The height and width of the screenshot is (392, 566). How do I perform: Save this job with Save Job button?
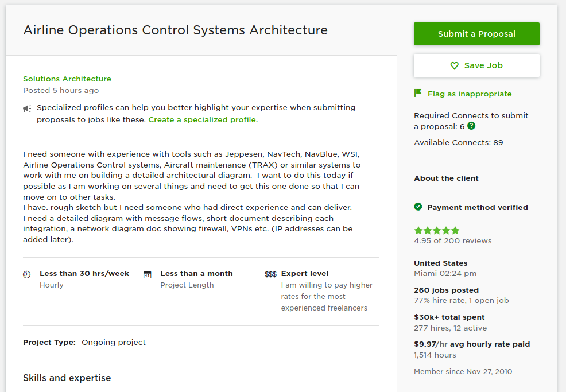pyautogui.click(x=476, y=65)
